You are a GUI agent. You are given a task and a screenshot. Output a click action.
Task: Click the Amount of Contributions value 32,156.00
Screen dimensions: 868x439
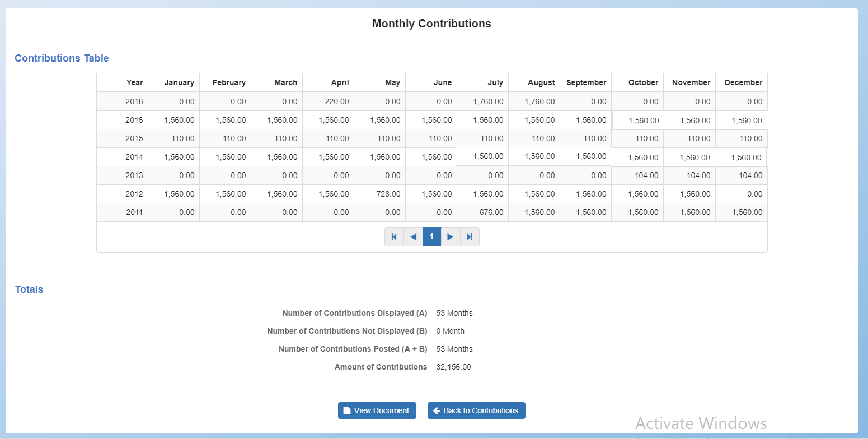point(453,367)
